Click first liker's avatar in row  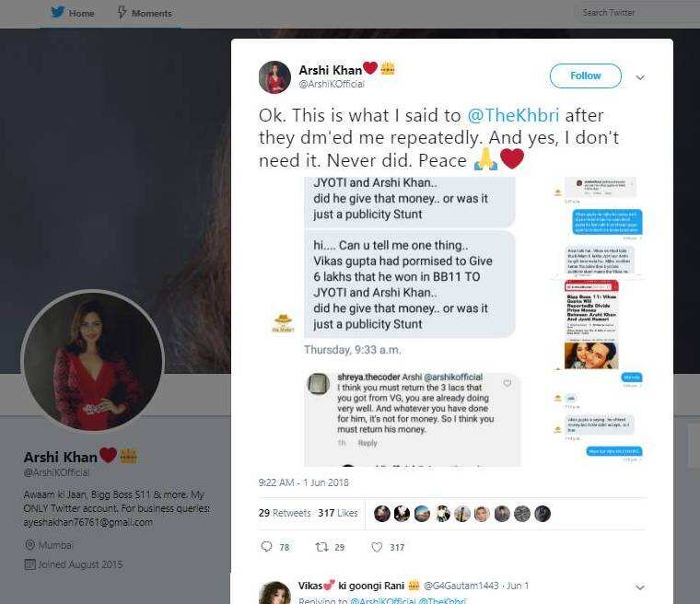tap(382, 514)
